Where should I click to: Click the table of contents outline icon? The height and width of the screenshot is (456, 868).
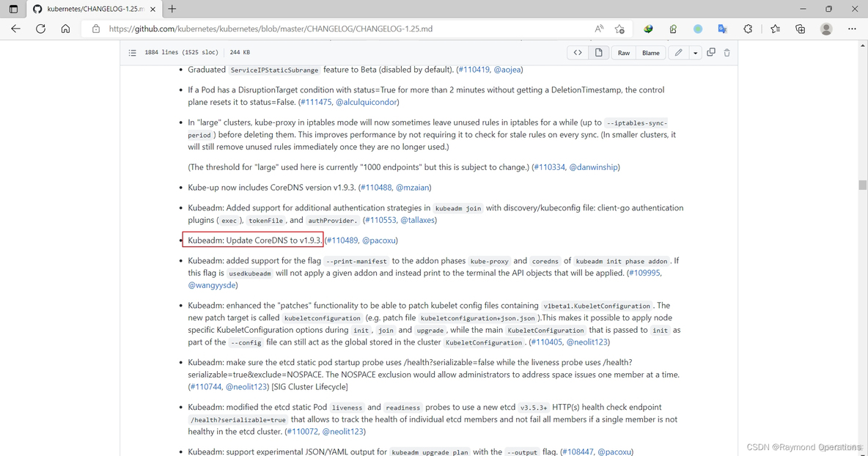(x=133, y=53)
